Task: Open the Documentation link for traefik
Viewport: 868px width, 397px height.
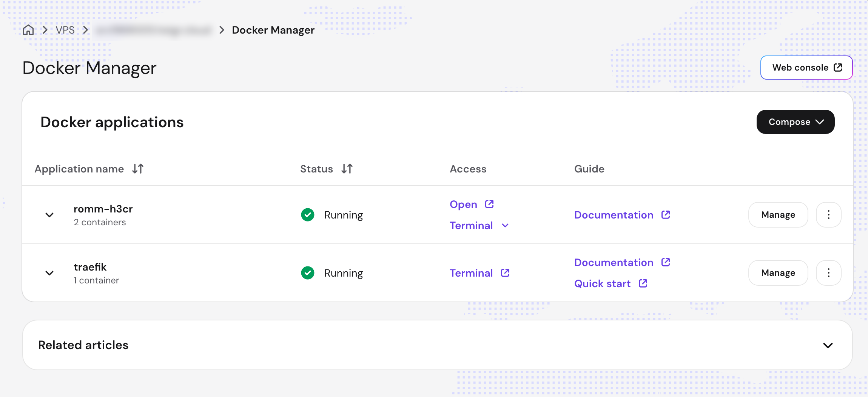Action: click(622, 262)
